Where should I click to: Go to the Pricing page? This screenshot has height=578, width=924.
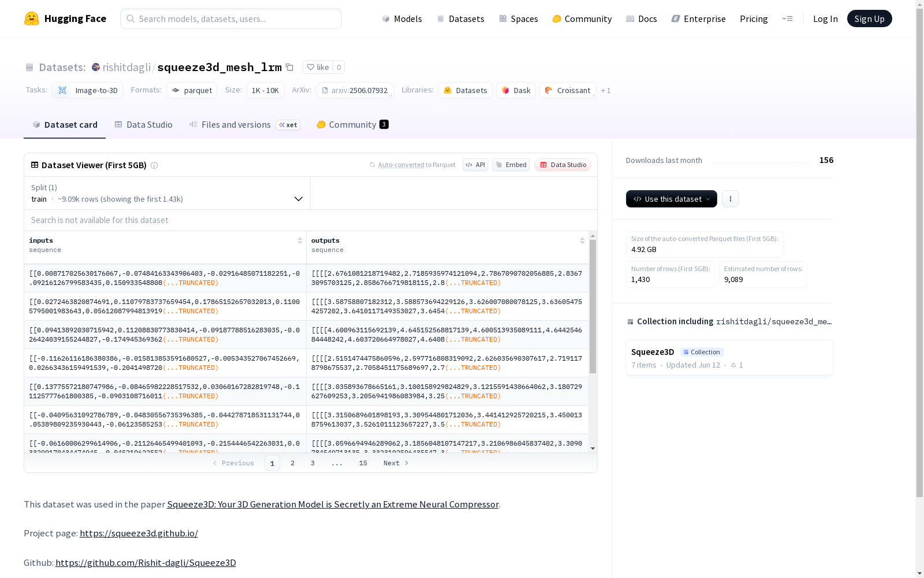pyautogui.click(x=754, y=18)
